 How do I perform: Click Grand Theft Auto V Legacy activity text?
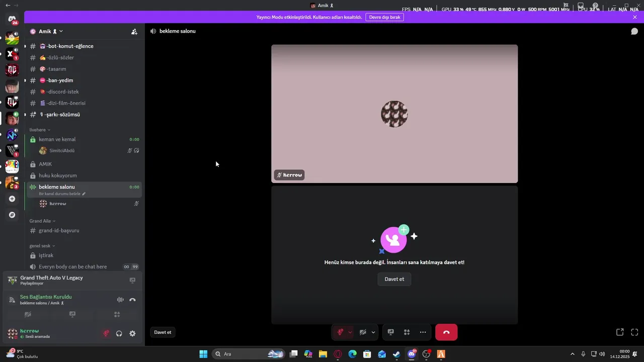(x=51, y=278)
